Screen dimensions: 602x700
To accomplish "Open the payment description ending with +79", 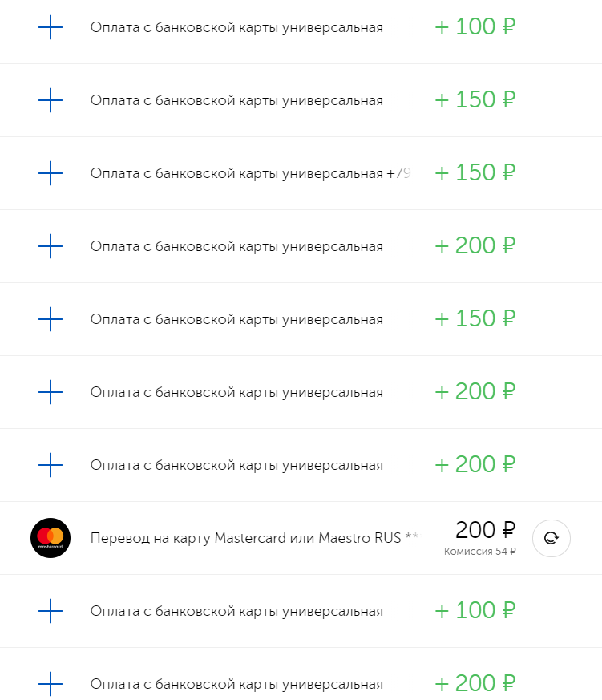I will 250,173.
